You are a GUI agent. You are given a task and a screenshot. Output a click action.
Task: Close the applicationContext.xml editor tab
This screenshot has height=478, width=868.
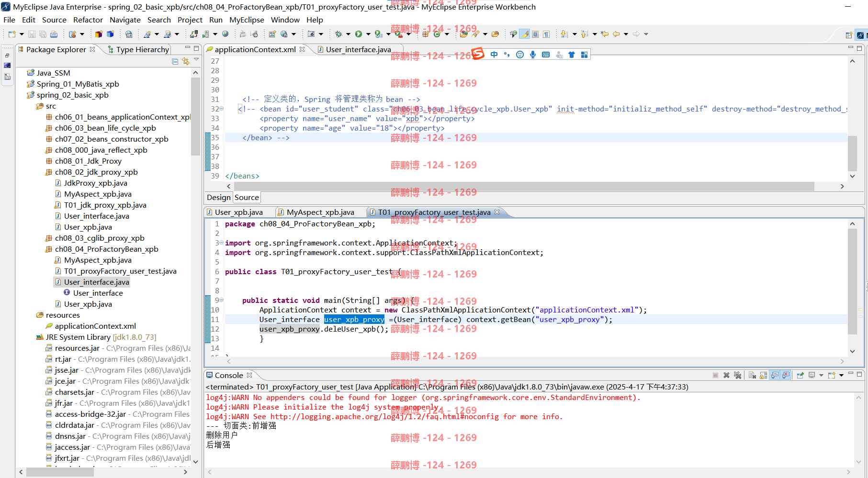click(x=302, y=49)
